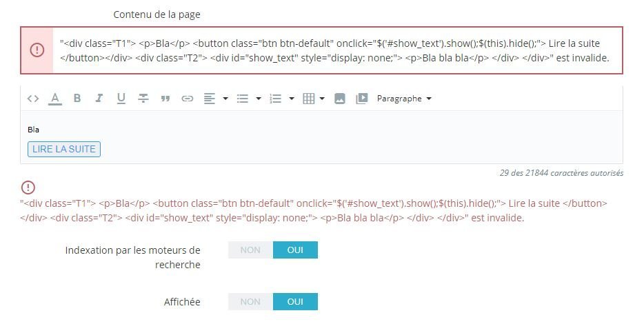The height and width of the screenshot is (333, 644).
Task: Toggle underline formatting
Action: [x=121, y=99]
